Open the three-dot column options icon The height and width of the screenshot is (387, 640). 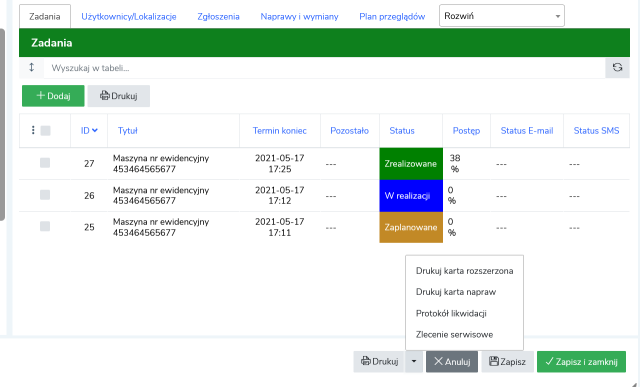pyautogui.click(x=33, y=130)
